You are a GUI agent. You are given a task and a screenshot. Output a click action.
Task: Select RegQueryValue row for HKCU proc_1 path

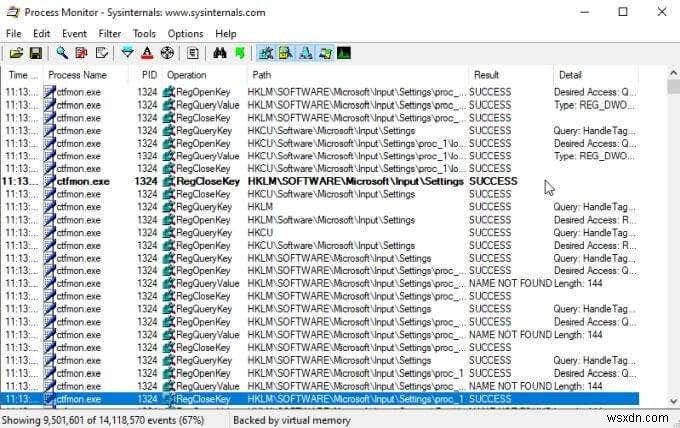(319, 156)
